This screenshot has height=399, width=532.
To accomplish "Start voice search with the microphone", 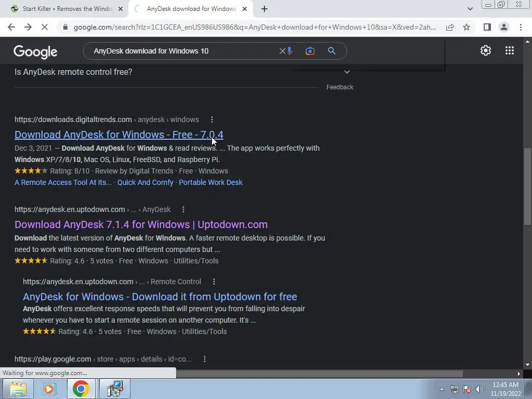I will 290,51.
